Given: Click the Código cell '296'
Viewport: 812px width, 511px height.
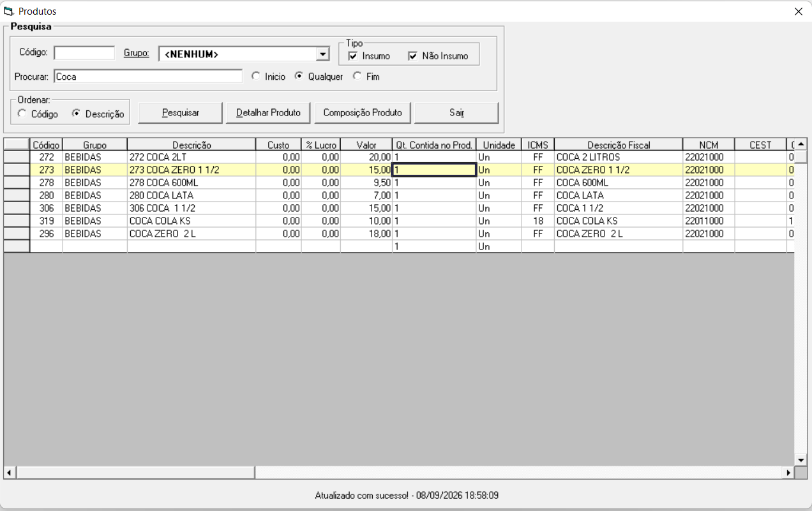Looking at the screenshot, I should (x=47, y=233).
